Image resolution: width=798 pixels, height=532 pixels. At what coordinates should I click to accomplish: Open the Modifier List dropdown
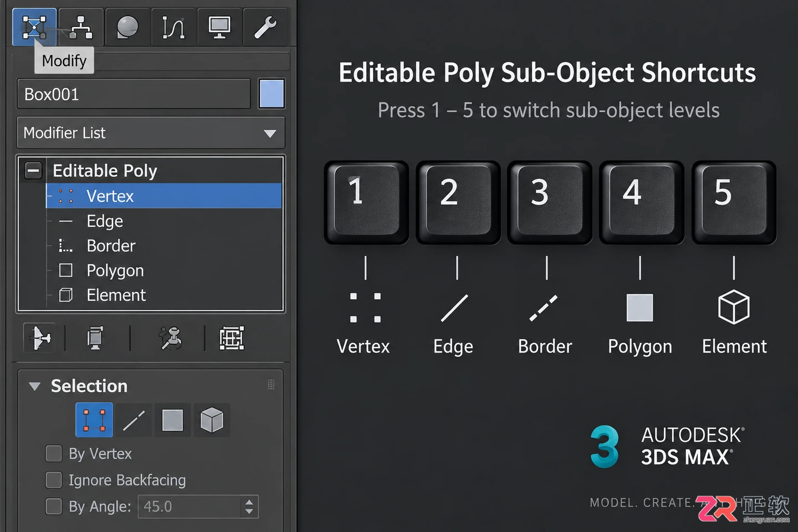pyautogui.click(x=151, y=132)
